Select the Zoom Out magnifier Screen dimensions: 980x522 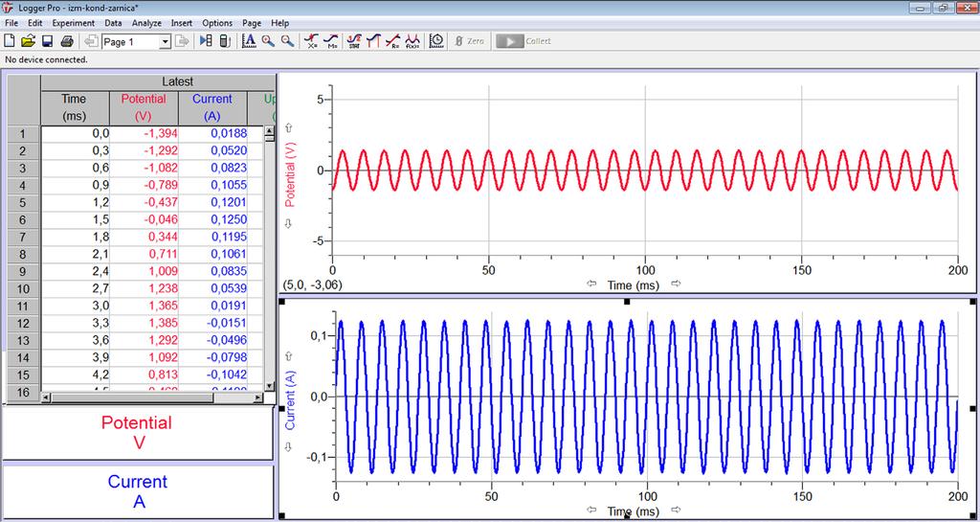coord(287,41)
